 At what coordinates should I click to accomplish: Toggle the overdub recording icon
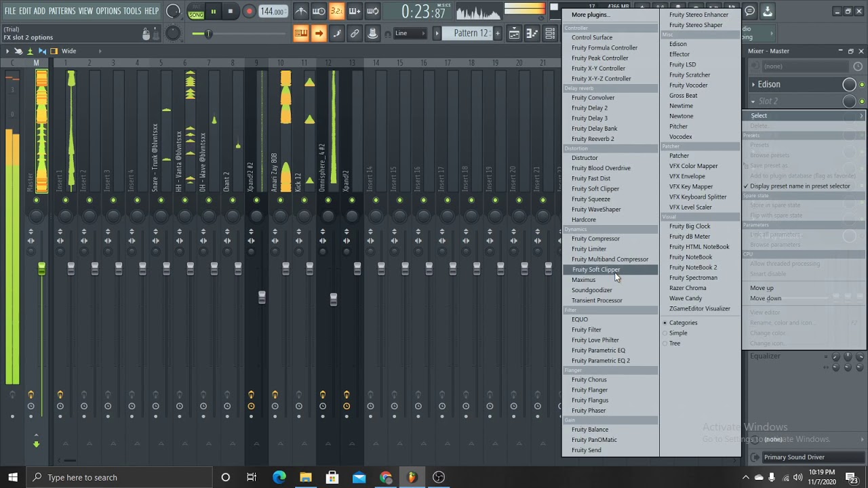(x=354, y=12)
